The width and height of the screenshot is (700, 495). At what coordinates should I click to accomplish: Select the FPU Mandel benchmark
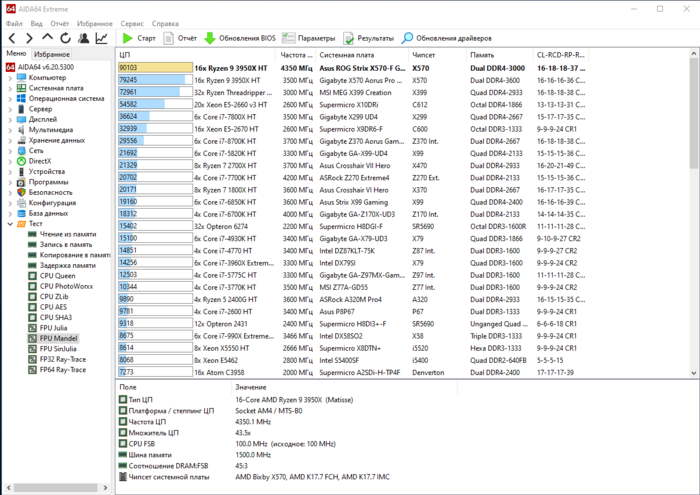coord(53,338)
